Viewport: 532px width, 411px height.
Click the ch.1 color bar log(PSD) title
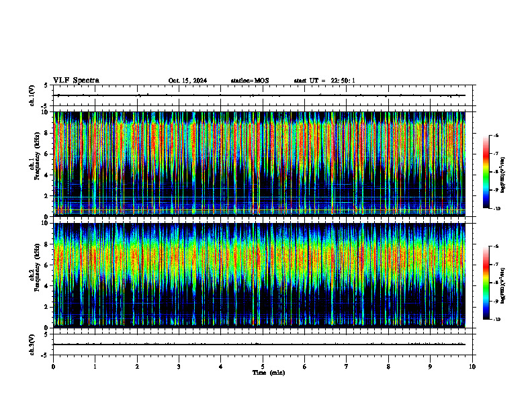[x=503, y=175]
